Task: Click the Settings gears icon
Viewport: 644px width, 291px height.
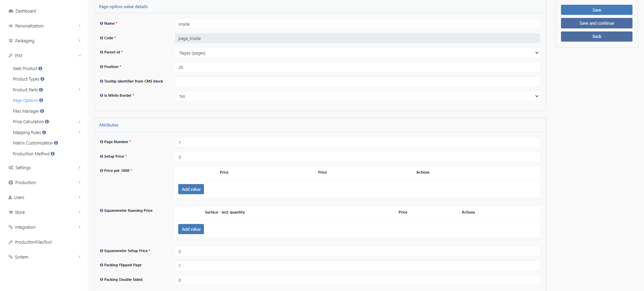Action: (11, 167)
